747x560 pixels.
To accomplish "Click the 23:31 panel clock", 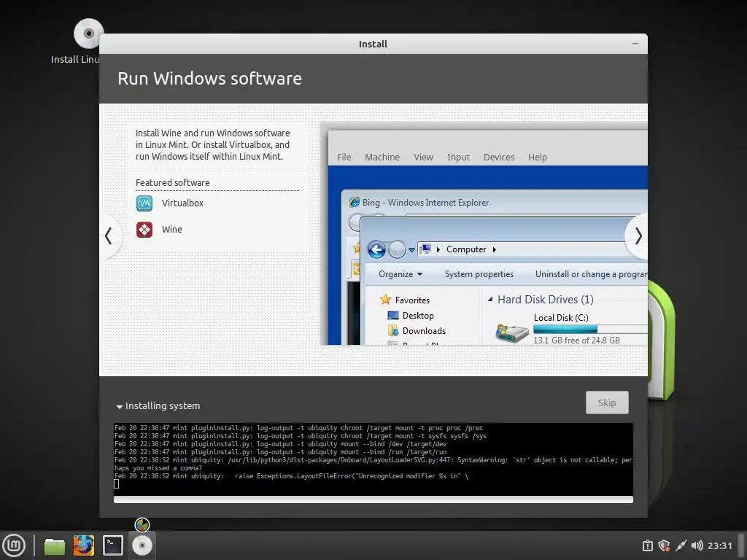I will [719, 545].
